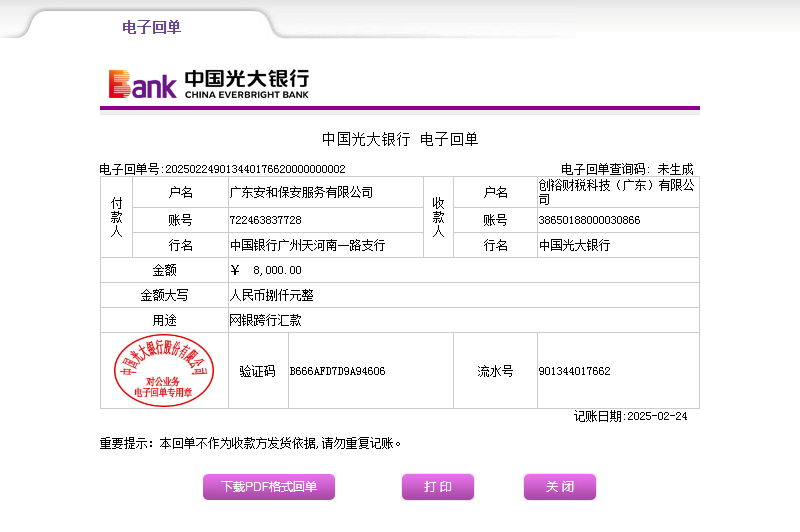Screen dimensions: 800x532
Task: Click payer account number 722463837728
Action: tap(265, 220)
